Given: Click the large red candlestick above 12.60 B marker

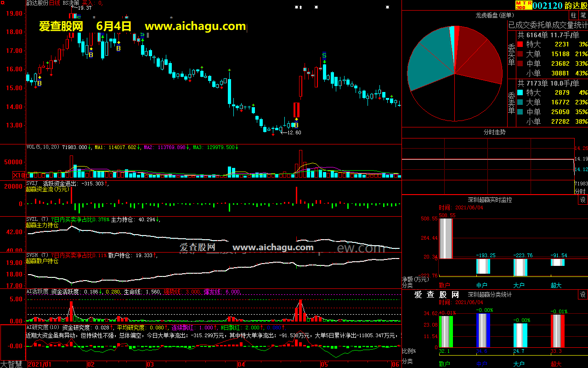Looking at the screenshot, I should pyautogui.click(x=296, y=110).
